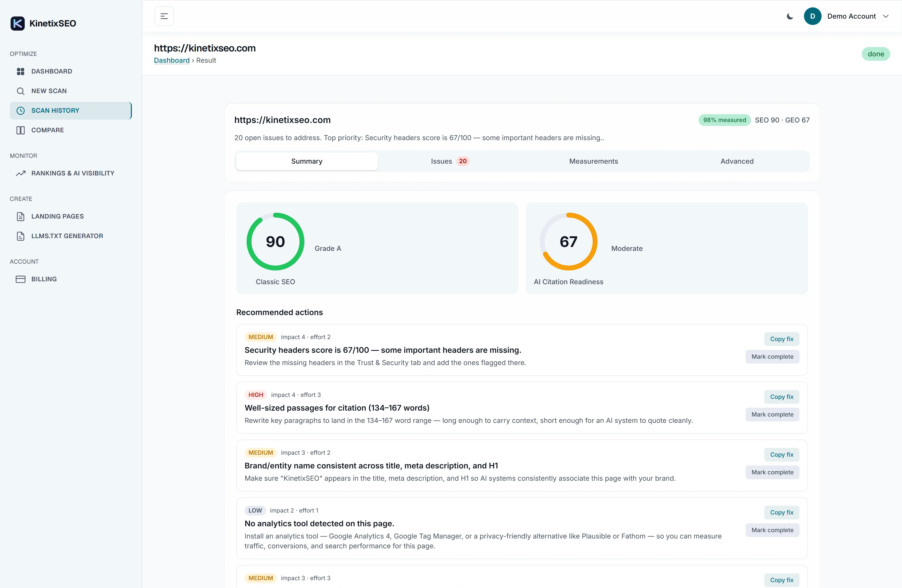This screenshot has height=588, width=902.
Task: Mark Security headers issue complete
Action: (x=772, y=357)
